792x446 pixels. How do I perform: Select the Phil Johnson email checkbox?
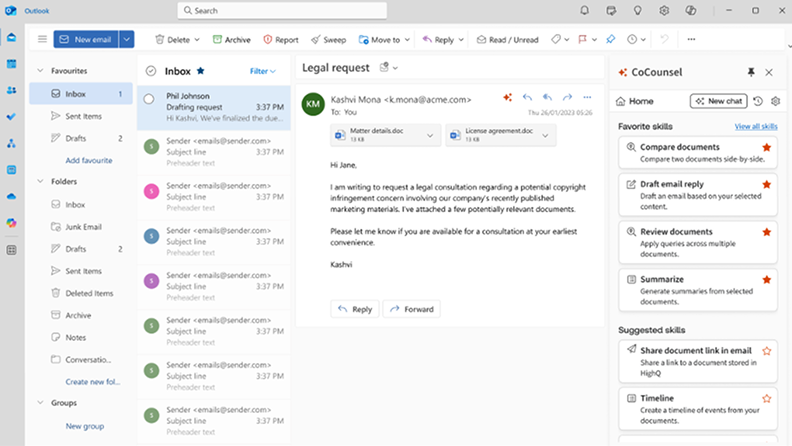pos(149,99)
